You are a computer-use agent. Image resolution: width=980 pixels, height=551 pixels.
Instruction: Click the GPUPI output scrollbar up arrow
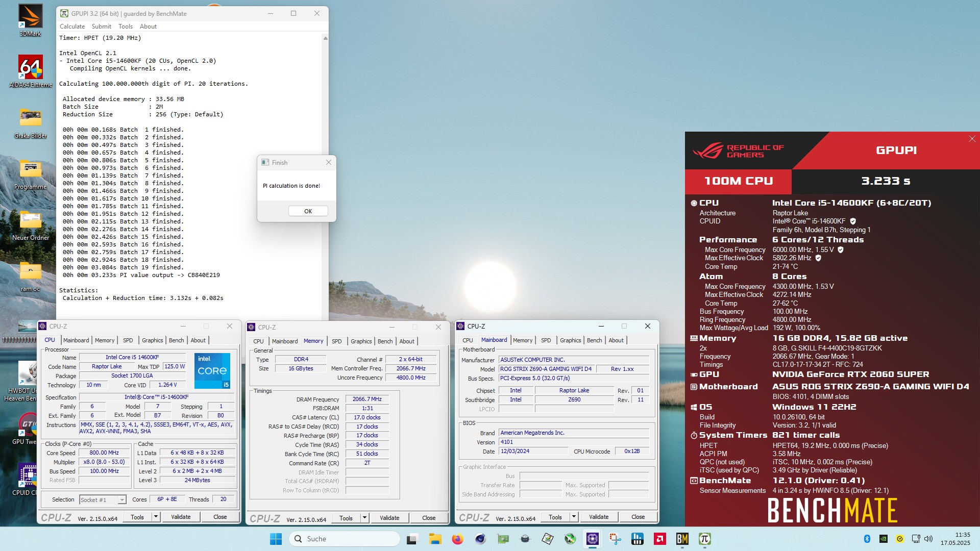[325, 38]
